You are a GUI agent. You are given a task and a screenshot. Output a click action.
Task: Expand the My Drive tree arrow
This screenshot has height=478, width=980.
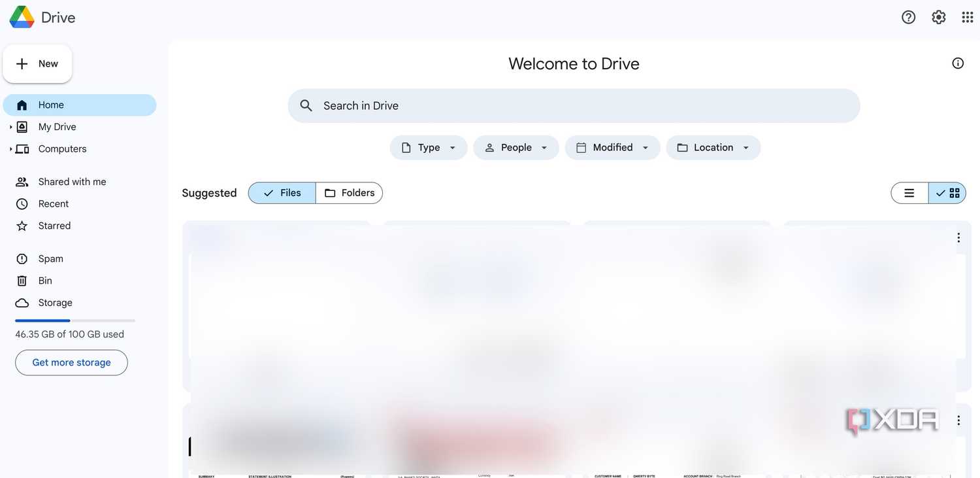coord(10,127)
